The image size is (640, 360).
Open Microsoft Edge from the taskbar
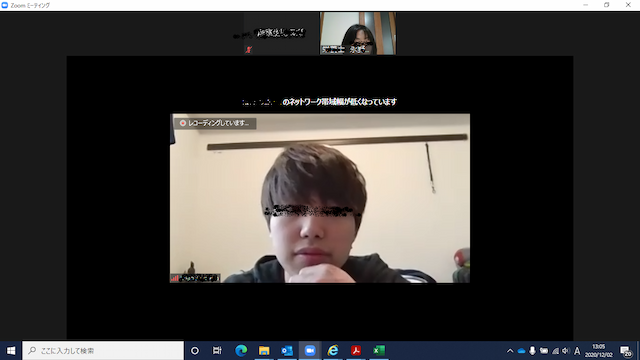point(241,351)
